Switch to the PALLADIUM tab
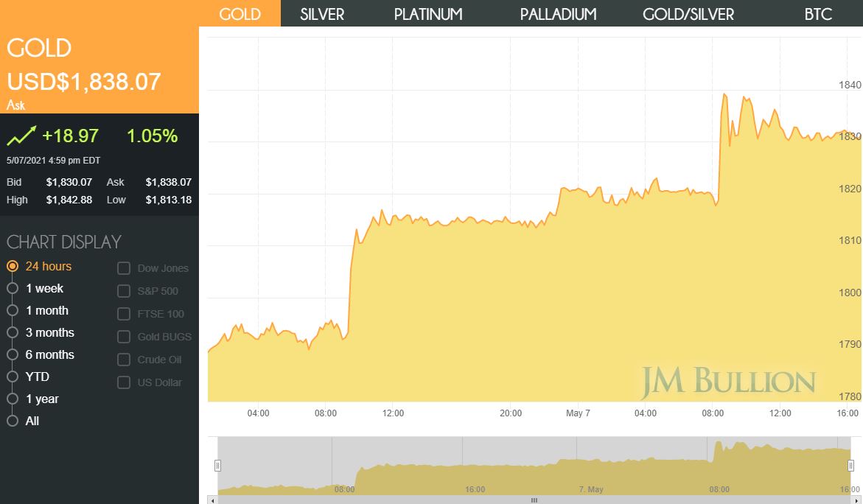Screen dimensions: 863x504 pos(558,14)
